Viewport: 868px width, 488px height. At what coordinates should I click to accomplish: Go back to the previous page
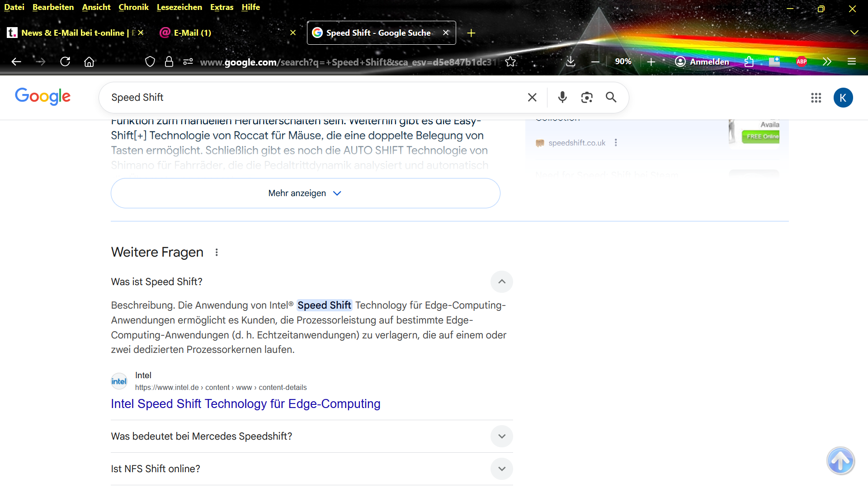[16, 62]
